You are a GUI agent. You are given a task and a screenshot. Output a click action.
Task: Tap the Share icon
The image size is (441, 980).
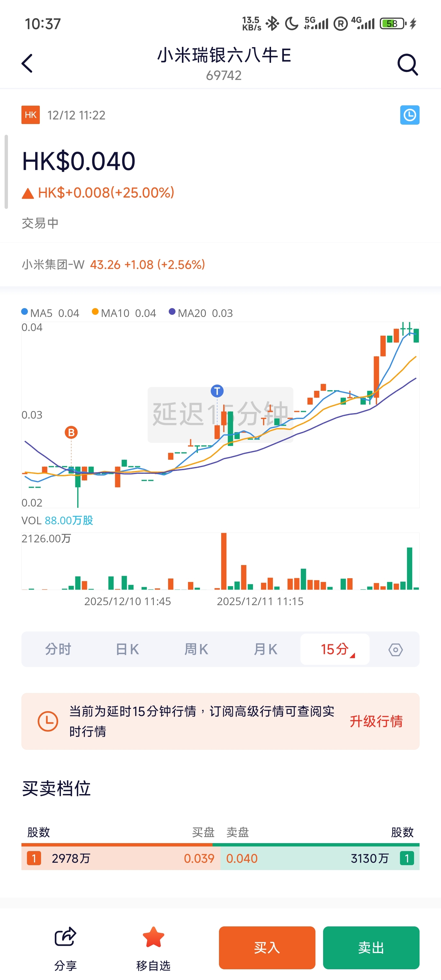(66, 937)
